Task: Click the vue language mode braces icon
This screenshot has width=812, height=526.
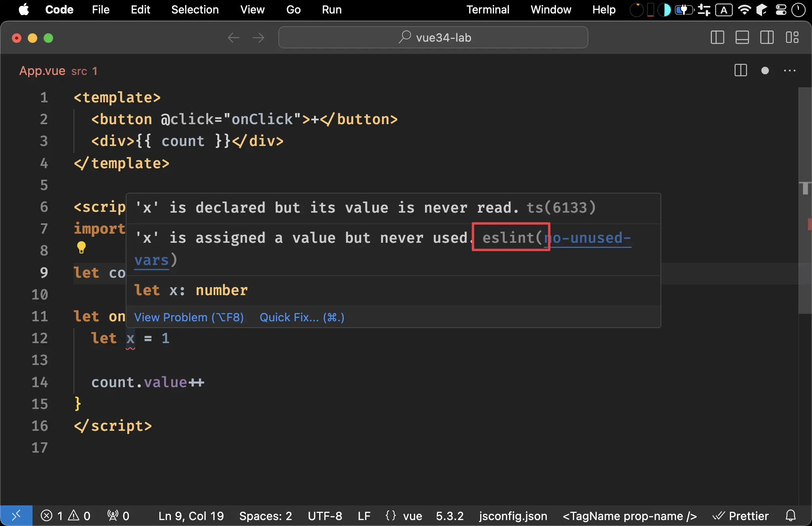Action: (391, 516)
